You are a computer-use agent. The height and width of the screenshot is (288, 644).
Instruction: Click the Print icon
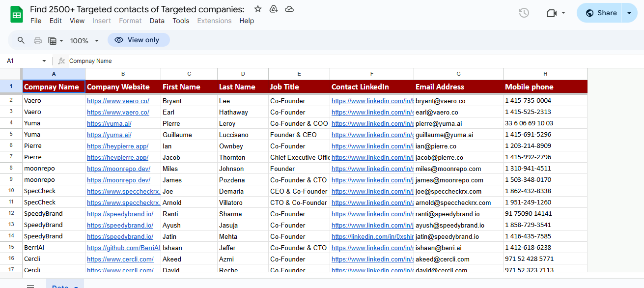(38, 40)
